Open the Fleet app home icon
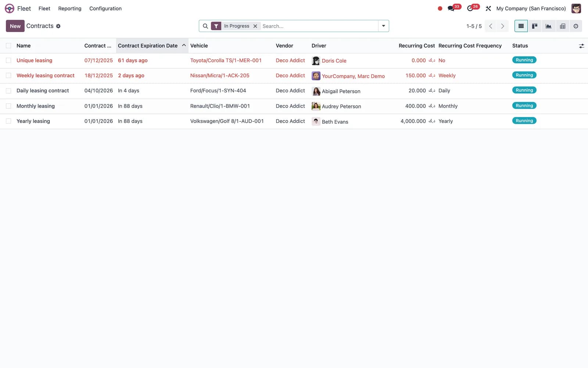Viewport: 588px width, 368px height. 10,8
